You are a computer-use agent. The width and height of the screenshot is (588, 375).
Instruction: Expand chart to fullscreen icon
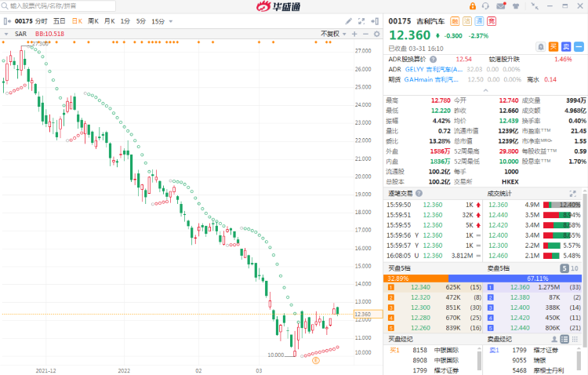(361, 21)
